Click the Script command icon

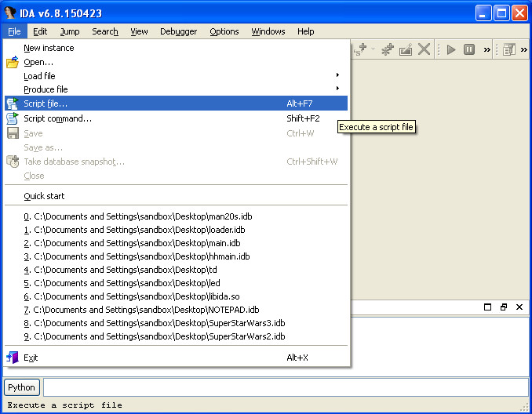pos(13,118)
